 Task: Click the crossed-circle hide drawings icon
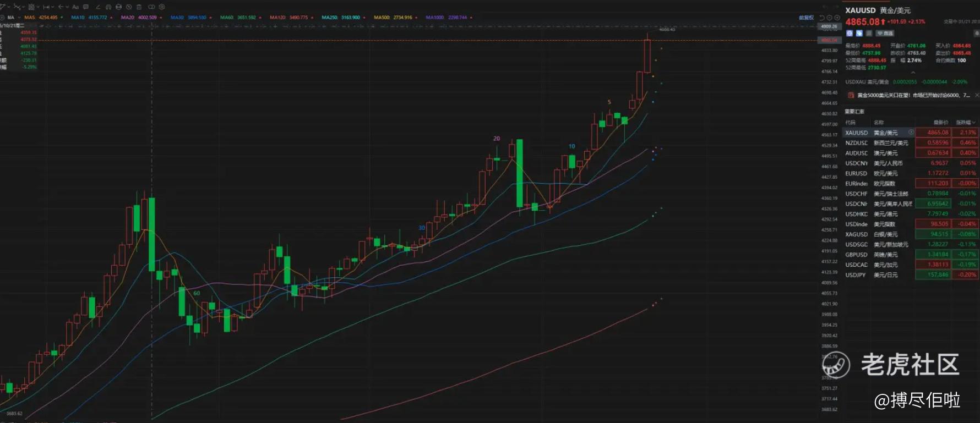pyautogui.click(x=129, y=7)
